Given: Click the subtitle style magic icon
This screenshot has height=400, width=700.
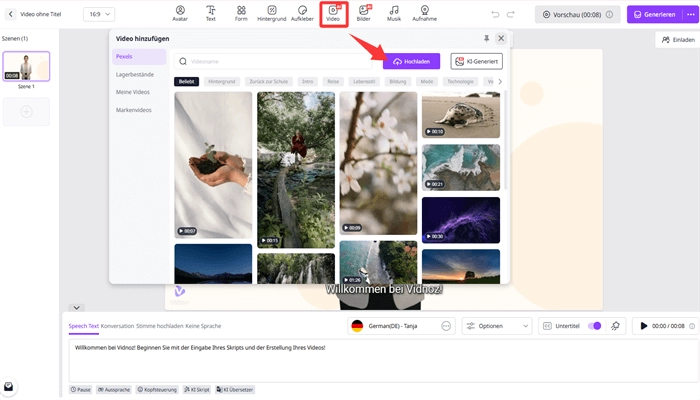Looking at the screenshot, I should point(615,326).
